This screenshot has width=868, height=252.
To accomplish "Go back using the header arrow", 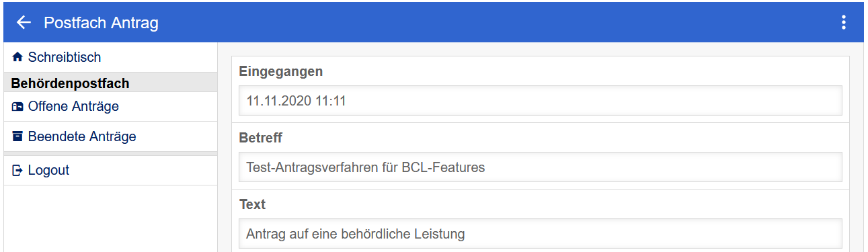I will click(24, 23).
